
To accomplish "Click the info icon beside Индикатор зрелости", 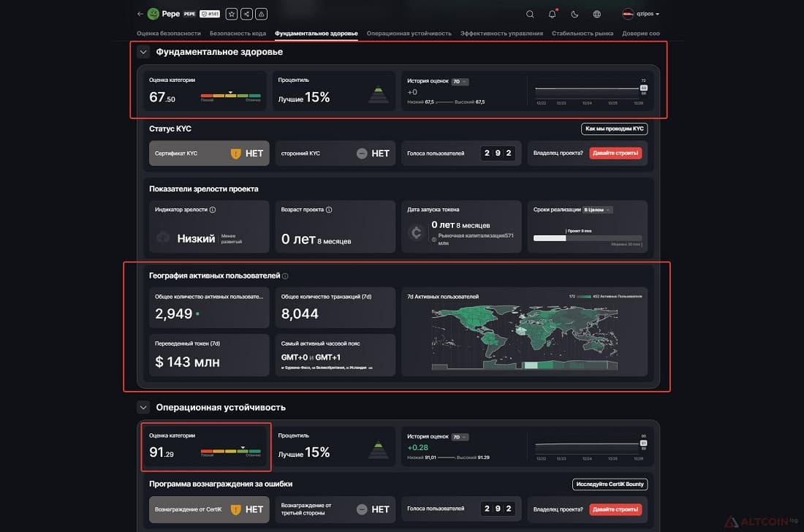I will 213,210.
